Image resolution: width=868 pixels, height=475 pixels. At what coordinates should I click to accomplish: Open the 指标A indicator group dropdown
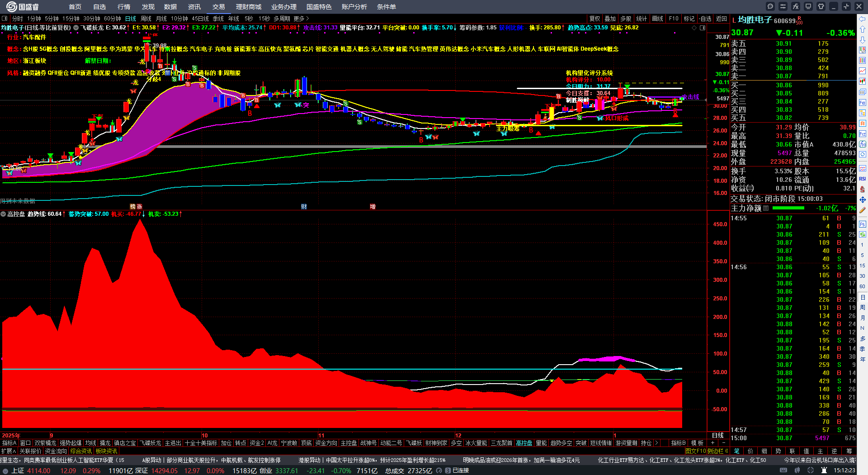click(9, 443)
